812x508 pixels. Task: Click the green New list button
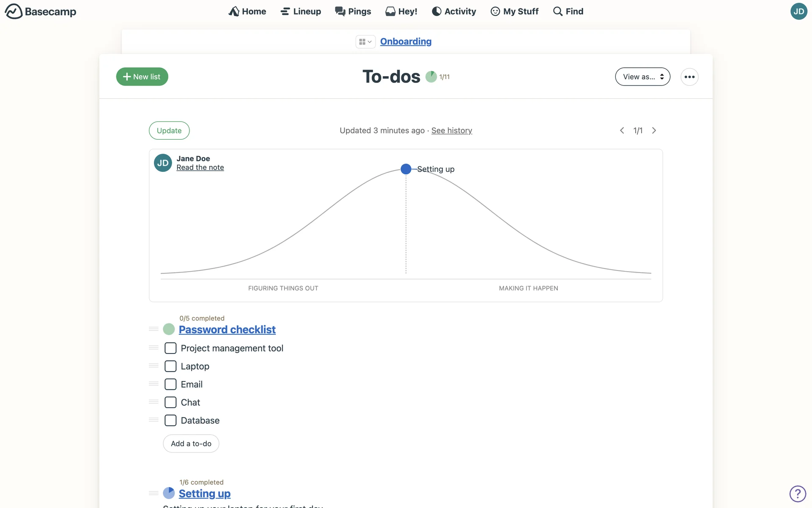pos(142,77)
